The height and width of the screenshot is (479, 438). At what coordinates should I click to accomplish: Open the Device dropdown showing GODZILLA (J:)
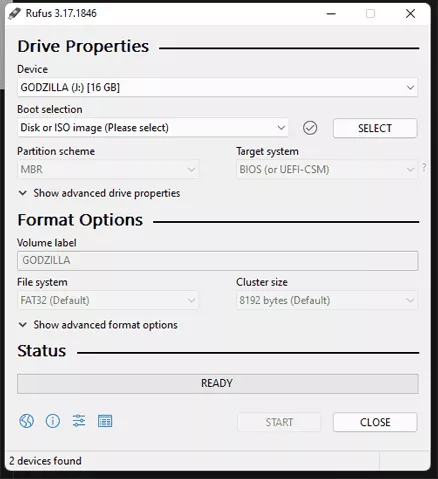click(x=217, y=88)
